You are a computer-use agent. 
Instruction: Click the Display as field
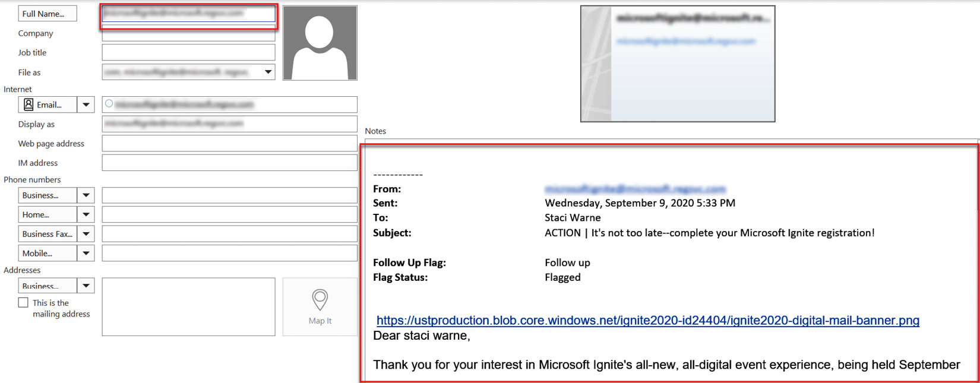coord(229,124)
